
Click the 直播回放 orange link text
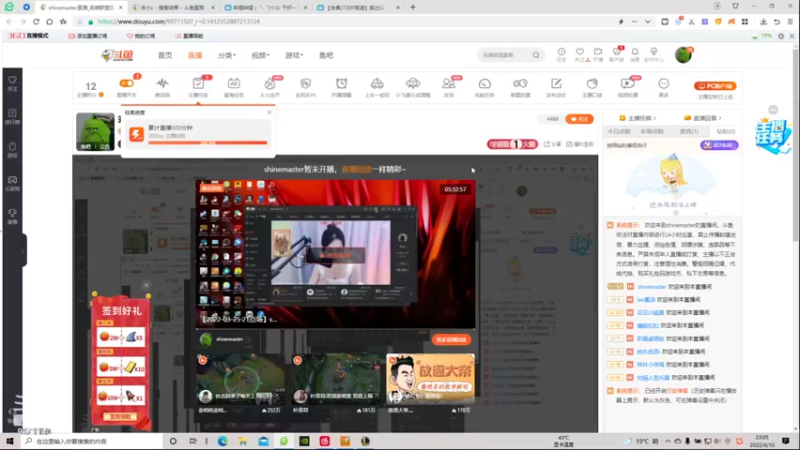click(x=356, y=169)
